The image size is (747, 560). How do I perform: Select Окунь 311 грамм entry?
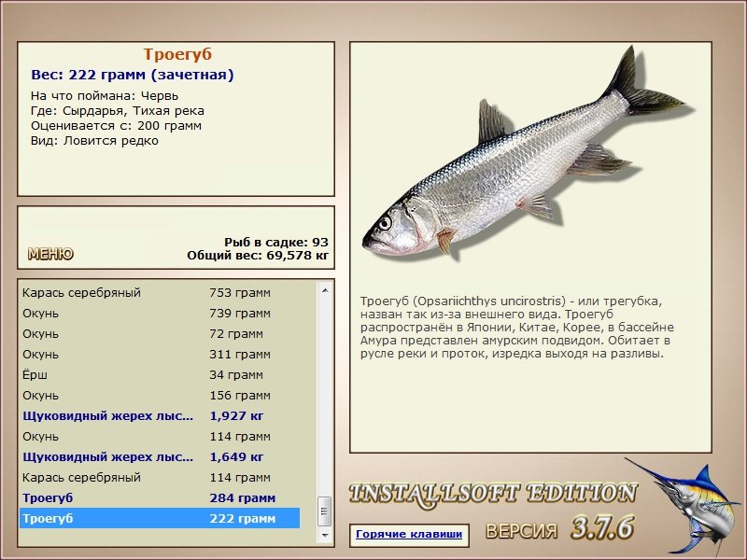click(x=160, y=355)
